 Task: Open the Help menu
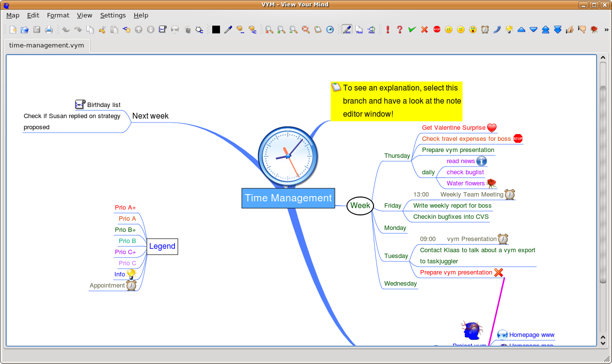point(141,15)
